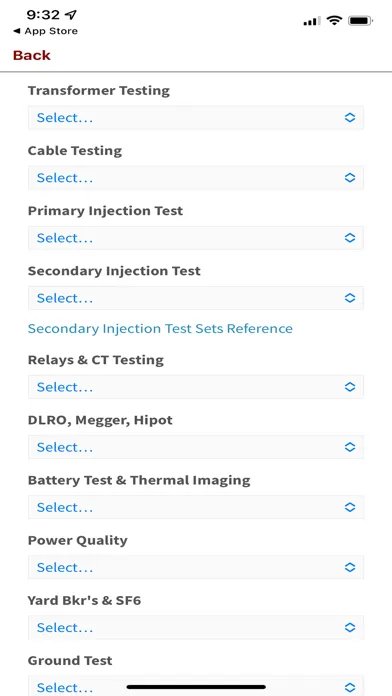Expand the Secondary Injection Test dropdown
Image resolution: width=392 pixels, height=696 pixels.
coord(196,298)
